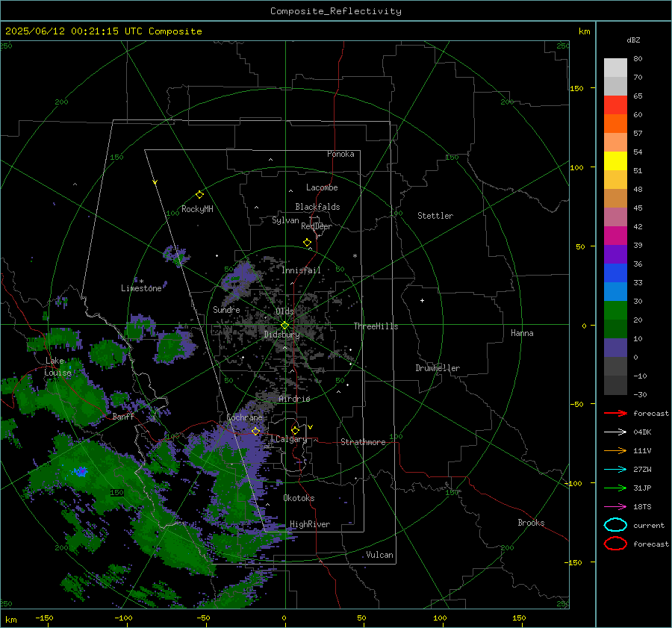Image resolution: width=672 pixels, height=628 pixels.
Task: Click the yellow diamond marker below Cochrane
Action: click(255, 431)
